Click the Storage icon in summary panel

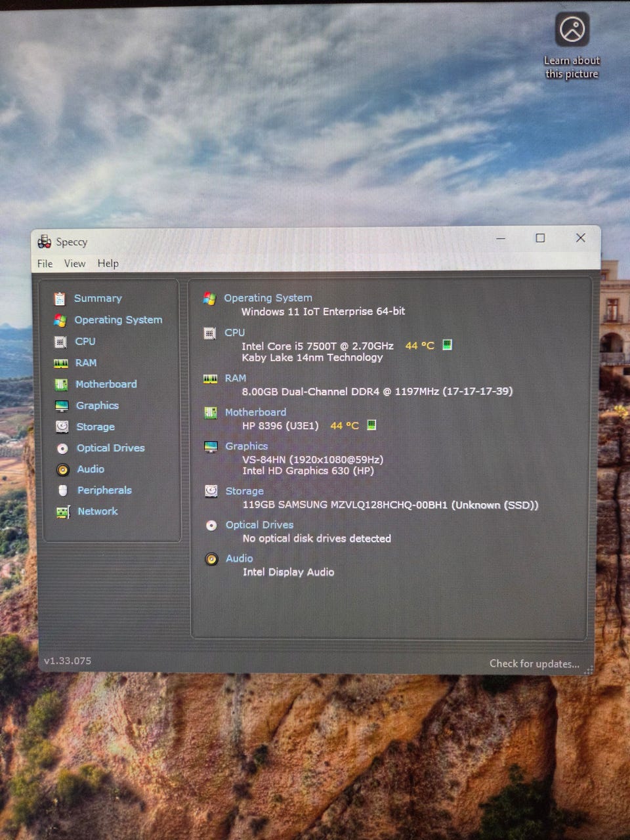coord(211,491)
